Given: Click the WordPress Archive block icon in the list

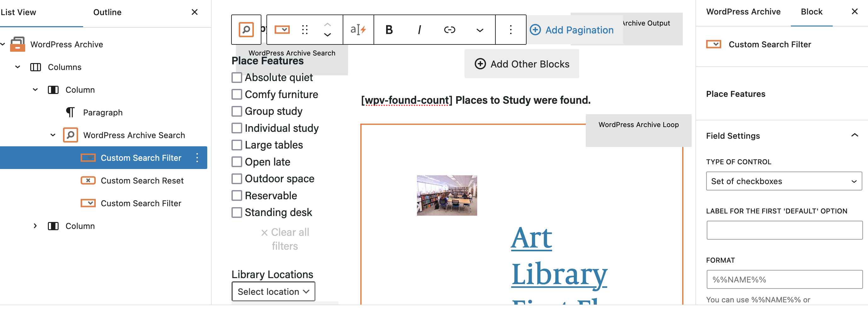Looking at the screenshot, I should pyautogui.click(x=18, y=44).
